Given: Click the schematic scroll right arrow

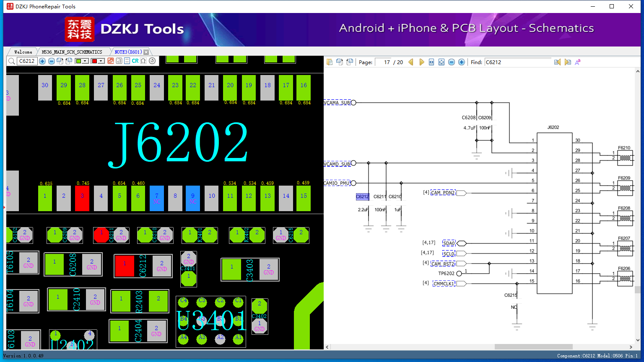Looking at the screenshot, I should 631,347.
